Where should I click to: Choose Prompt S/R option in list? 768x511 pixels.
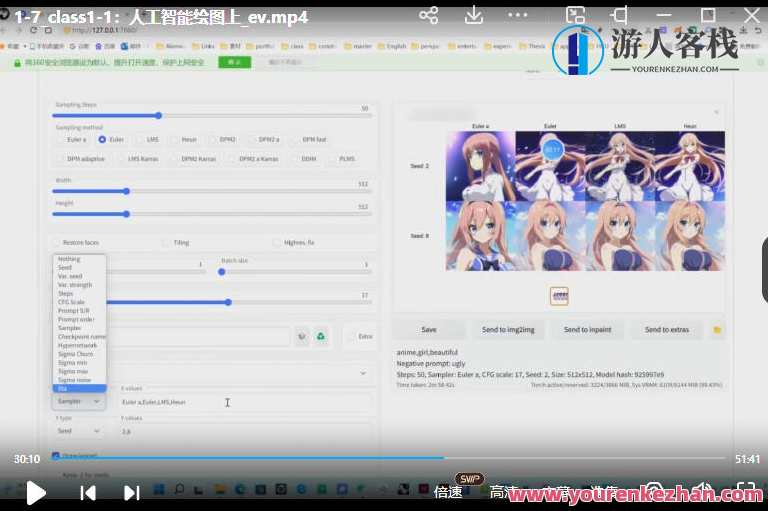(x=73, y=311)
